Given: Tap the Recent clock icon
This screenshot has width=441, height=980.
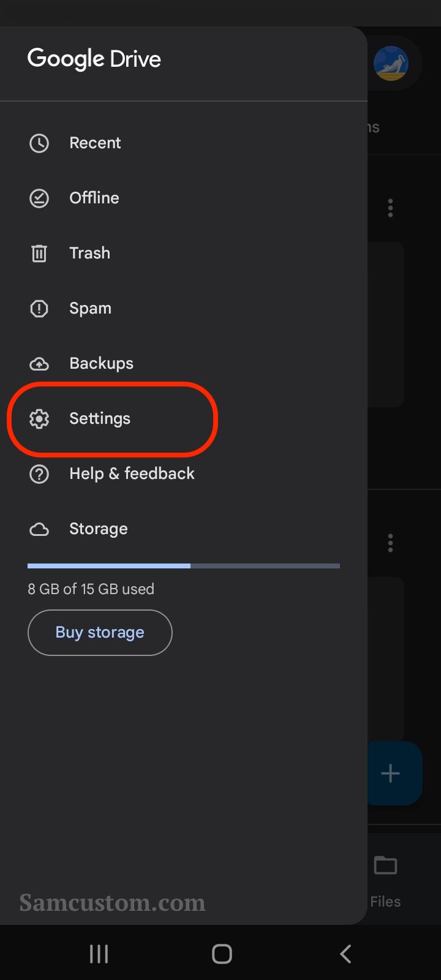Looking at the screenshot, I should point(39,143).
